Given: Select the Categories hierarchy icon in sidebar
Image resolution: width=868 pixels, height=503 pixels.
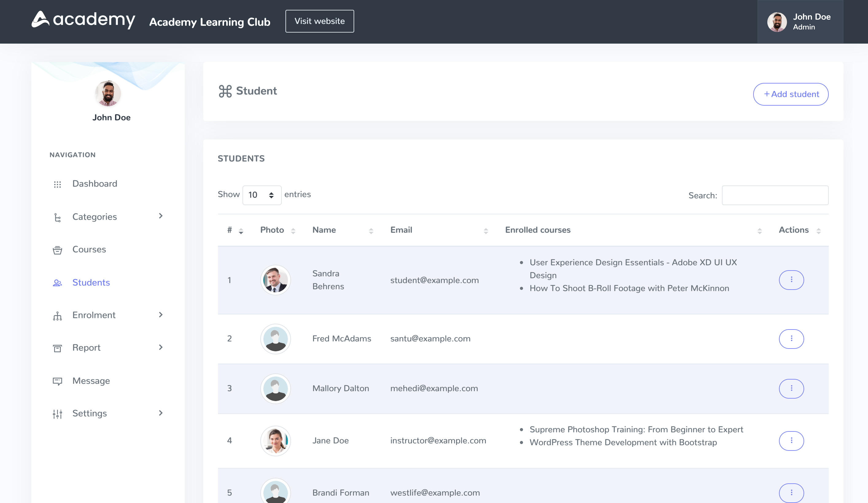Looking at the screenshot, I should (x=57, y=217).
